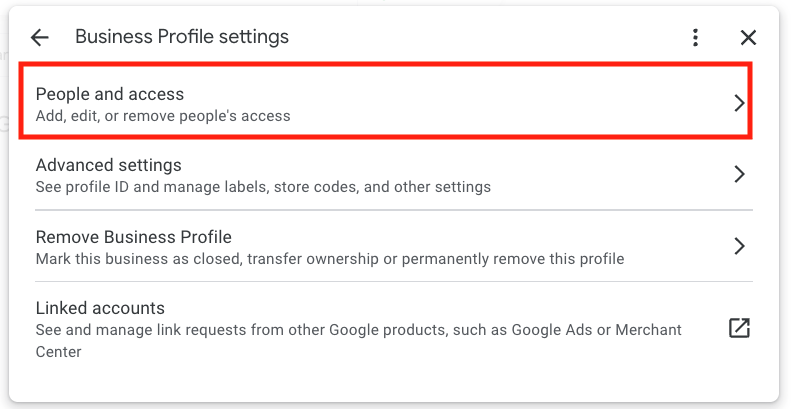The image size is (791, 409).
Task: Open the Linked accounts title
Action: [x=100, y=308]
